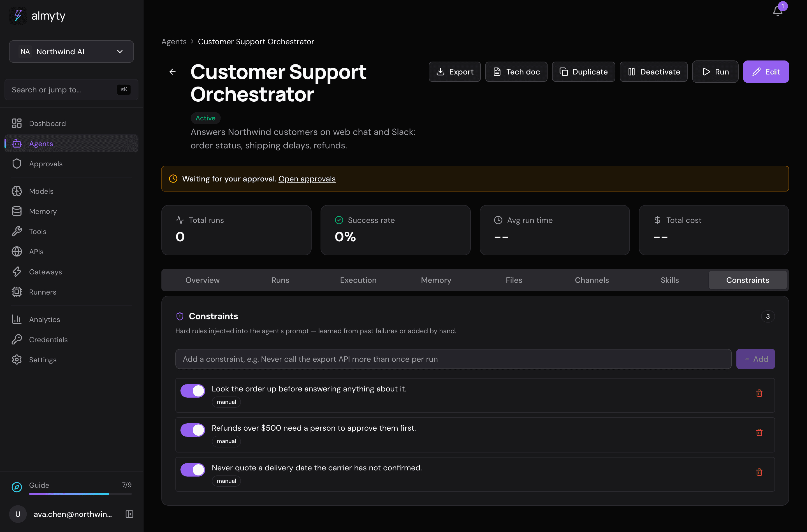The height and width of the screenshot is (532, 807).
Task: Select the Skills tab
Action: (669, 280)
